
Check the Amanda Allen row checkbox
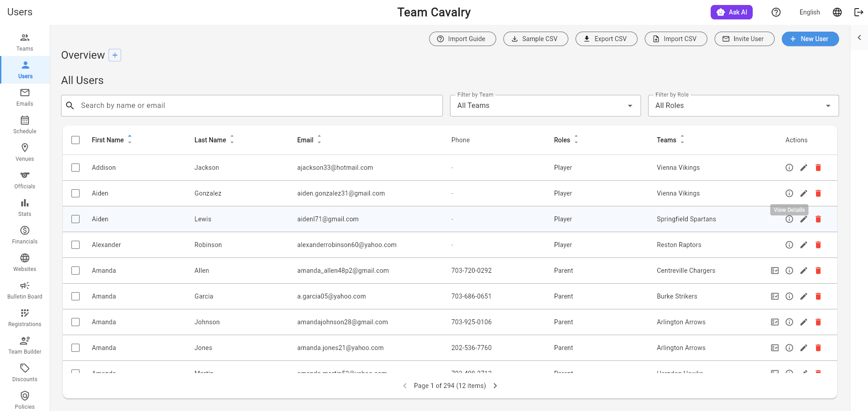[75, 271]
